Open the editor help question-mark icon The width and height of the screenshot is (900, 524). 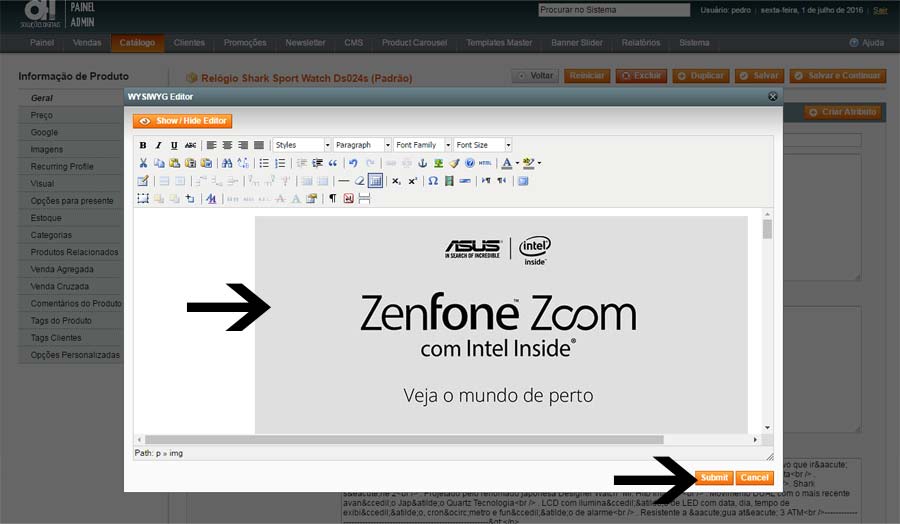(470, 163)
